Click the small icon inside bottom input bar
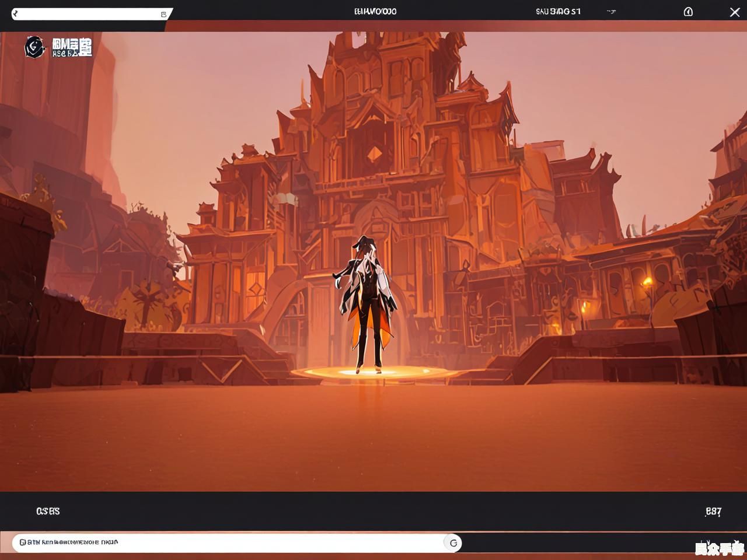Viewport: 747px width, 560px height. click(453, 542)
